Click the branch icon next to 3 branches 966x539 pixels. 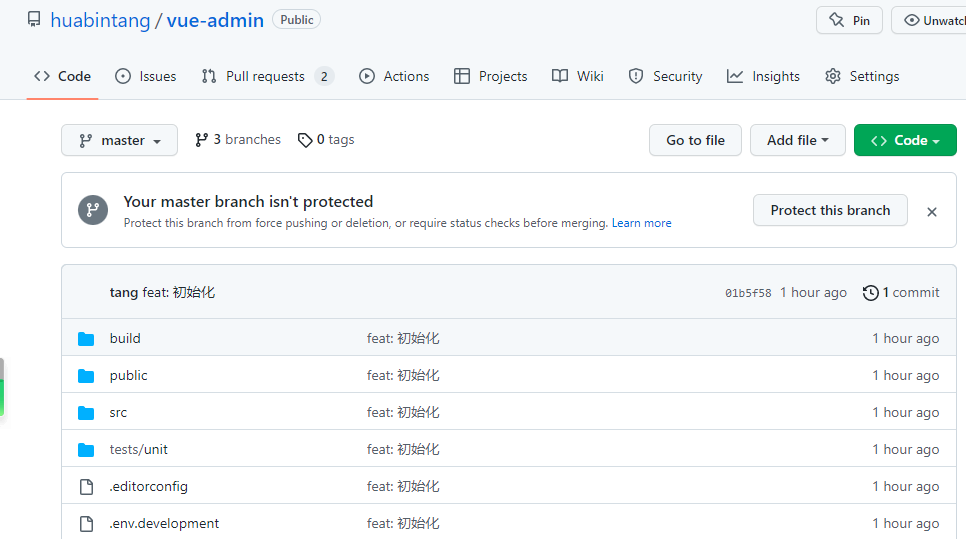[201, 140]
